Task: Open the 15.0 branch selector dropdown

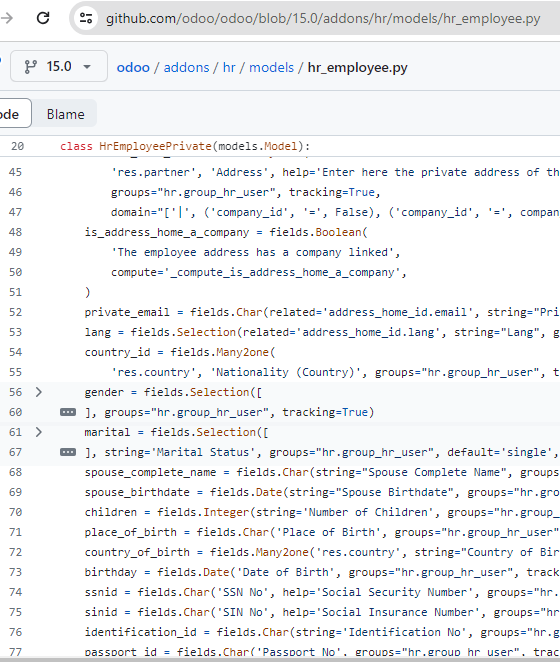Action: tap(59, 66)
